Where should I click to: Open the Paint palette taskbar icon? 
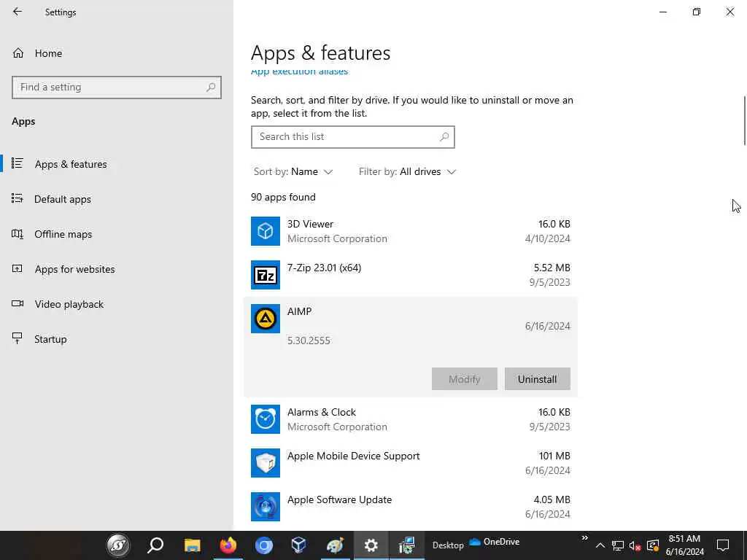coord(335,545)
